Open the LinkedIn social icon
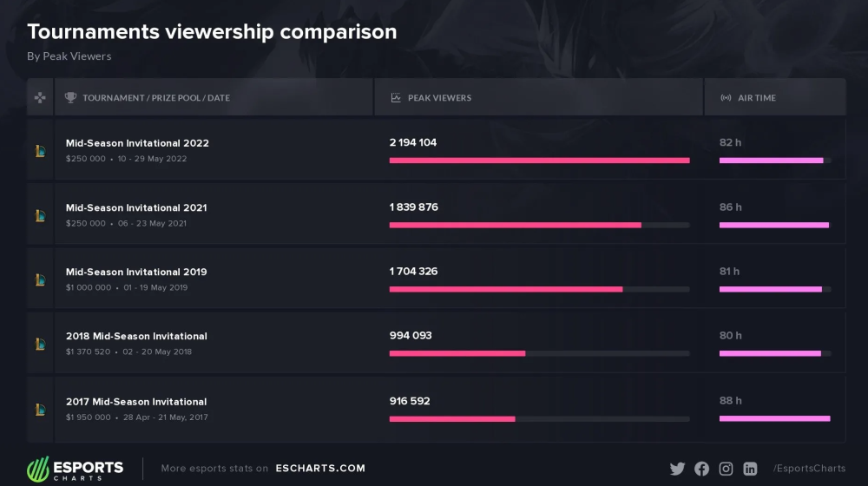This screenshot has width=868, height=486. [x=750, y=469]
